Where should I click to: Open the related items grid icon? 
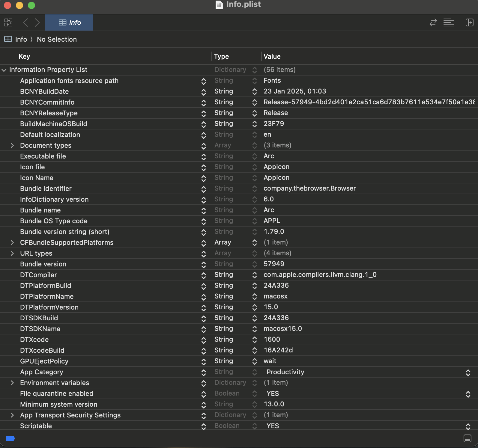(8, 22)
